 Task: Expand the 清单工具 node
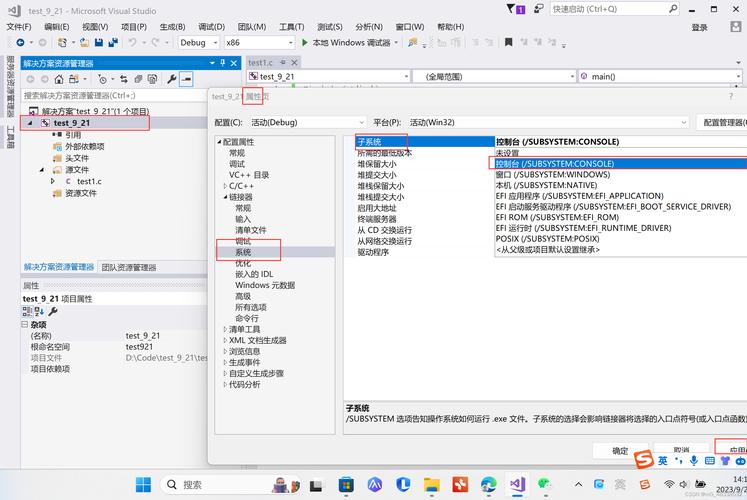pos(225,330)
